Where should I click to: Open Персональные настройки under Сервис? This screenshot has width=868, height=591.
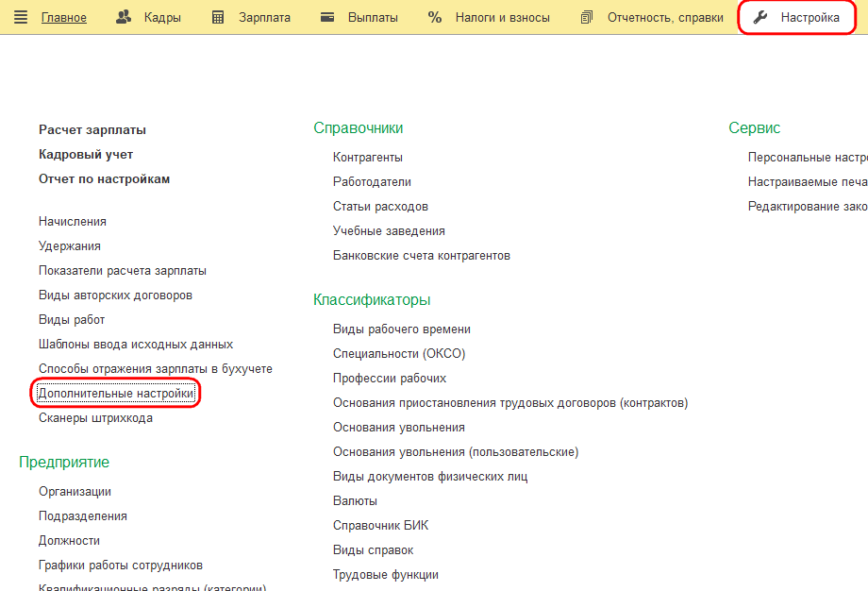[808, 158]
